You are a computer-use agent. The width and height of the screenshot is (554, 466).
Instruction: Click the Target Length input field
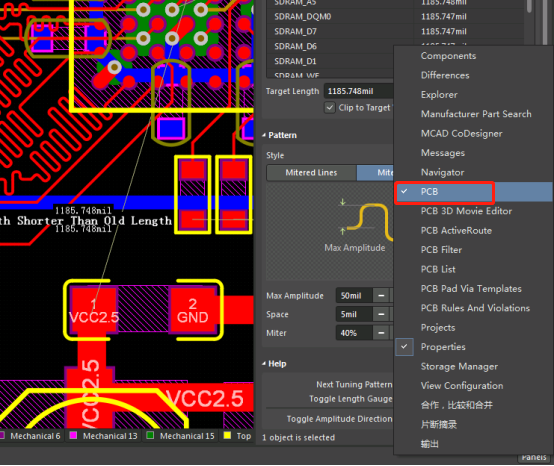(x=358, y=91)
